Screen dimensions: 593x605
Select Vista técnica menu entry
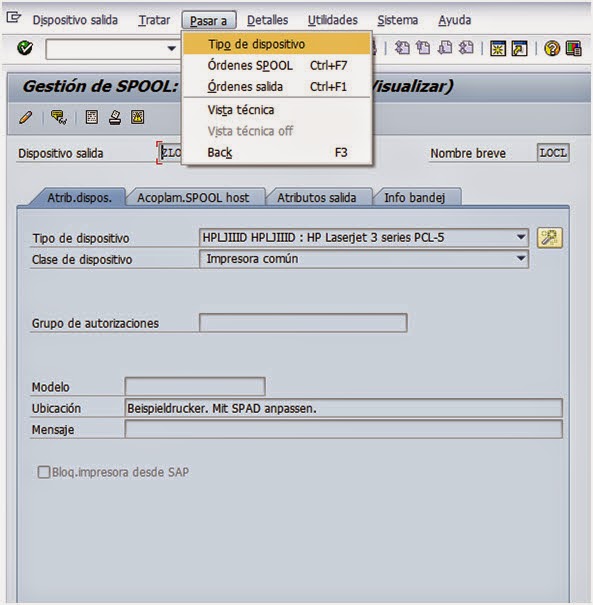coord(276,110)
